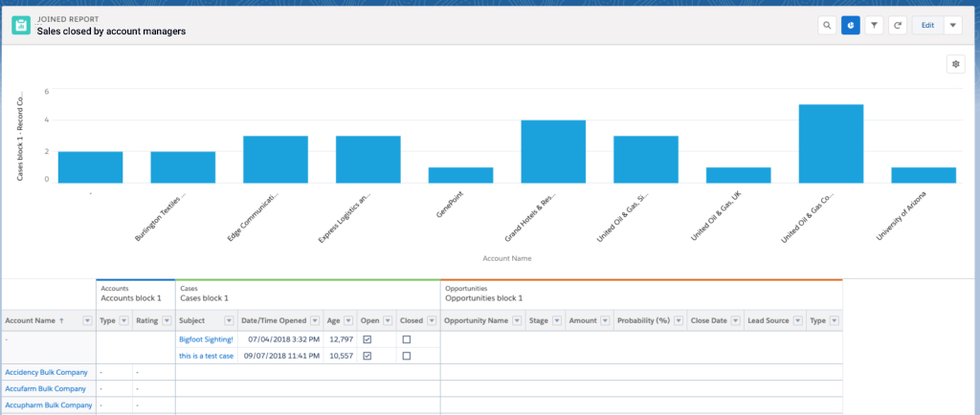
Task: Open the Subject column dropdown
Action: pos(229,321)
